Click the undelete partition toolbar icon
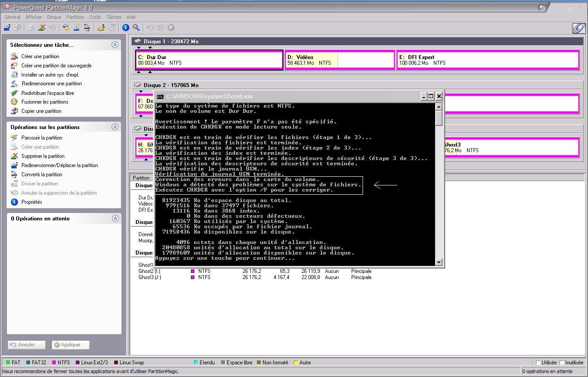 coord(52,28)
